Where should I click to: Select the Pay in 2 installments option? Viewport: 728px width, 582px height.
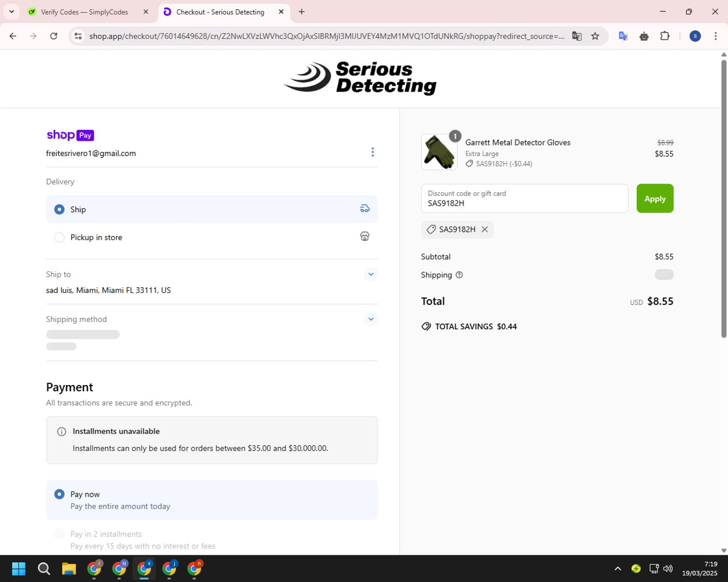[x=59, y=534]
